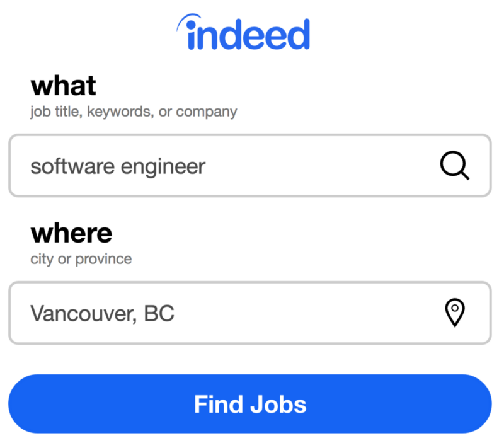This screenshot has height=443, width=504.
Task: Click the word 'Find' on the blue button
Action: [x=217, y=404]
